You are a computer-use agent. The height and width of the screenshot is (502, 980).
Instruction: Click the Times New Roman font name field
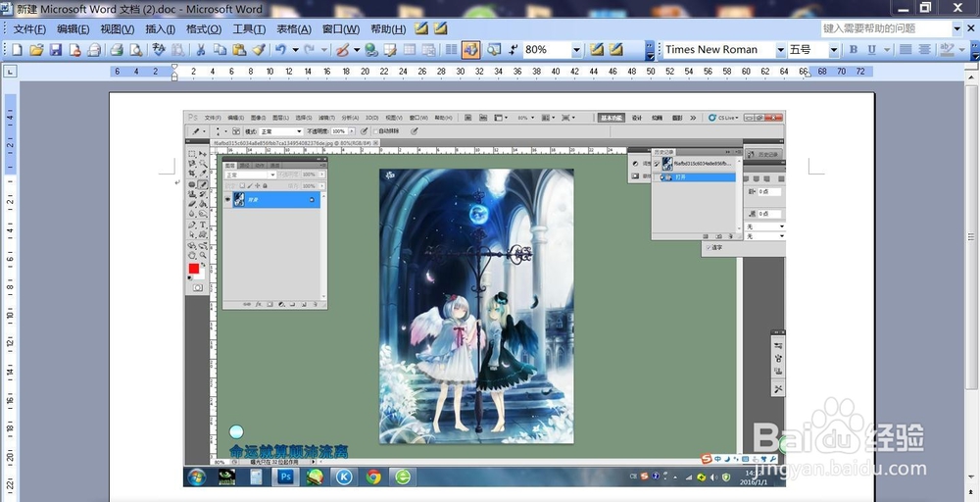(718, 50)
